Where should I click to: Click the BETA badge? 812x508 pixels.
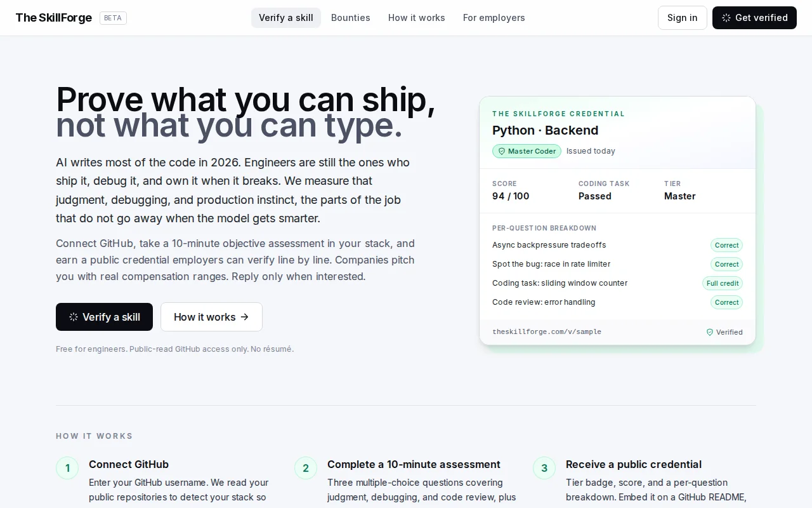click(113, 18)
